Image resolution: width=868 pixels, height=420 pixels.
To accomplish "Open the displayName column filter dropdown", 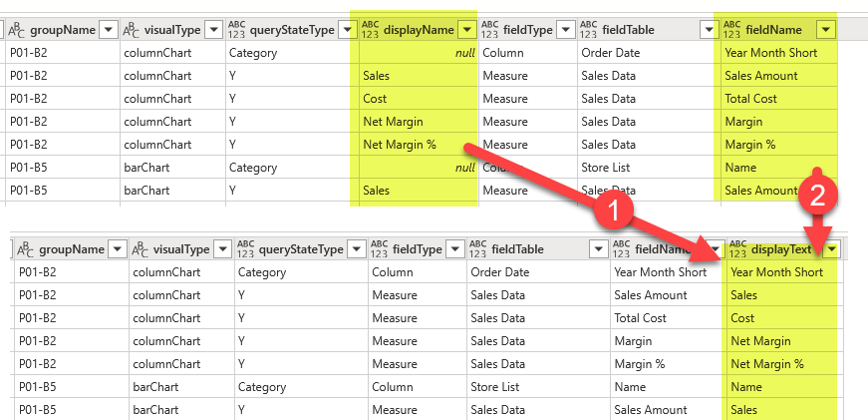I will [465, 30].
